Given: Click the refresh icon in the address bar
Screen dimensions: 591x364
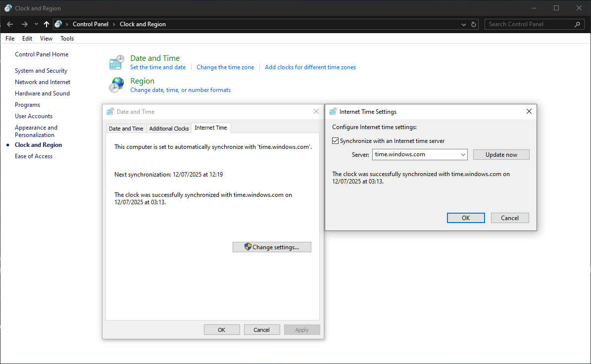Looking at the screenshot, I should (473, 24).
